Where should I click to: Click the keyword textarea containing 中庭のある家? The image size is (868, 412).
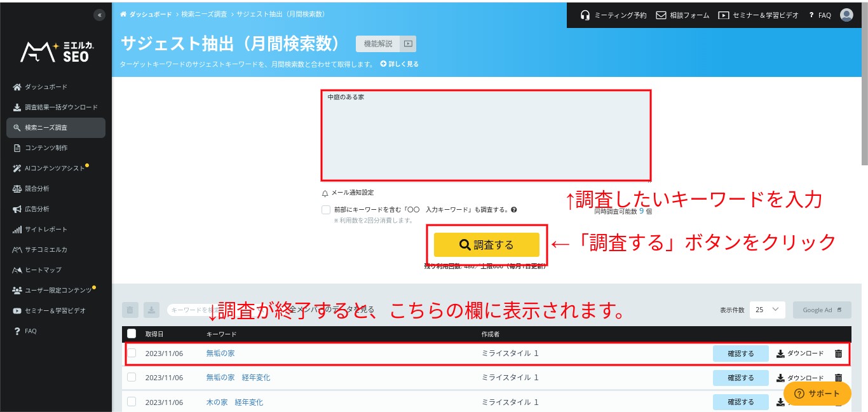485,135
